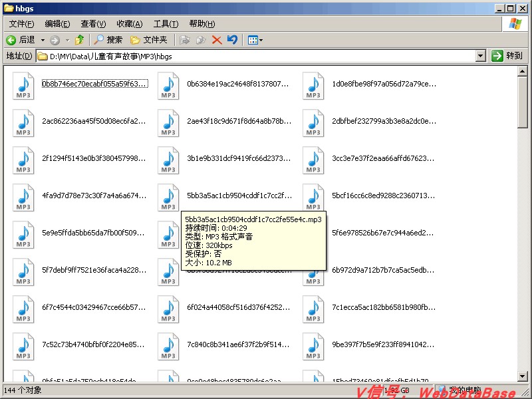Select MP3 icon for 0b6384e19ac24648f8137807
The image size is (532, 399).
click(x=168, y=86)
